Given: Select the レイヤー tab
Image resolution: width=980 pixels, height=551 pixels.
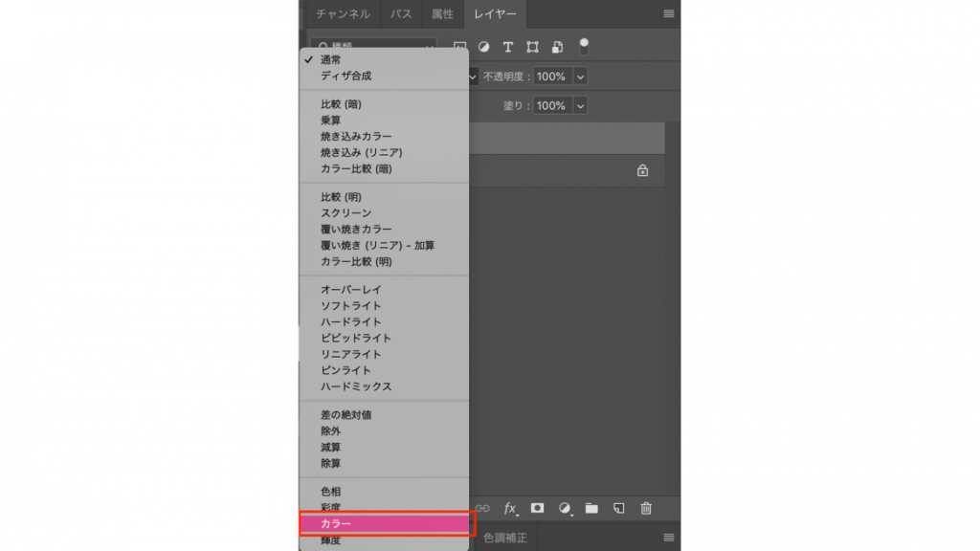Looking at the screenshot, I should point(495,13).
